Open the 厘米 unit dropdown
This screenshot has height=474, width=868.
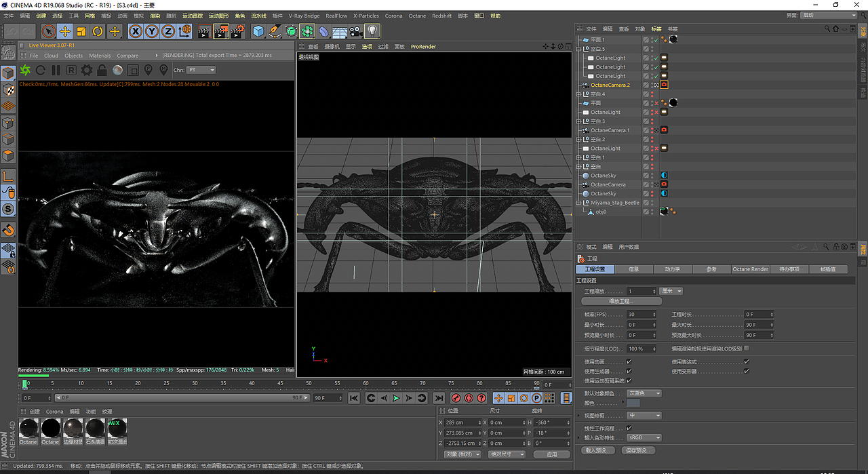671,291
